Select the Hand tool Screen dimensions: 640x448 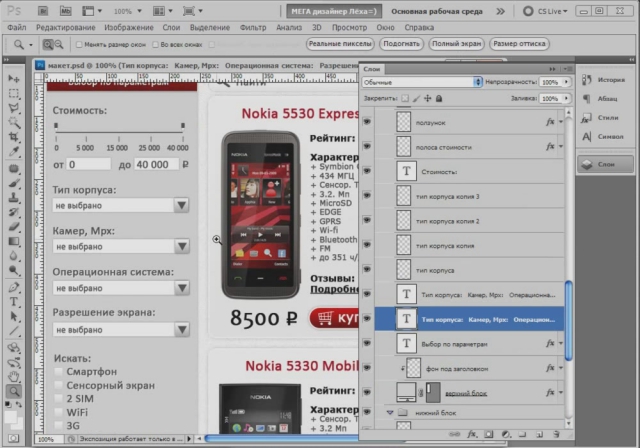(14, 376)
